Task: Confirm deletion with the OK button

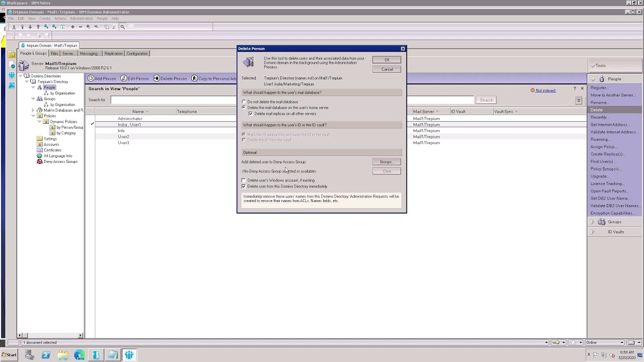Action: click(x=387, y=60)
